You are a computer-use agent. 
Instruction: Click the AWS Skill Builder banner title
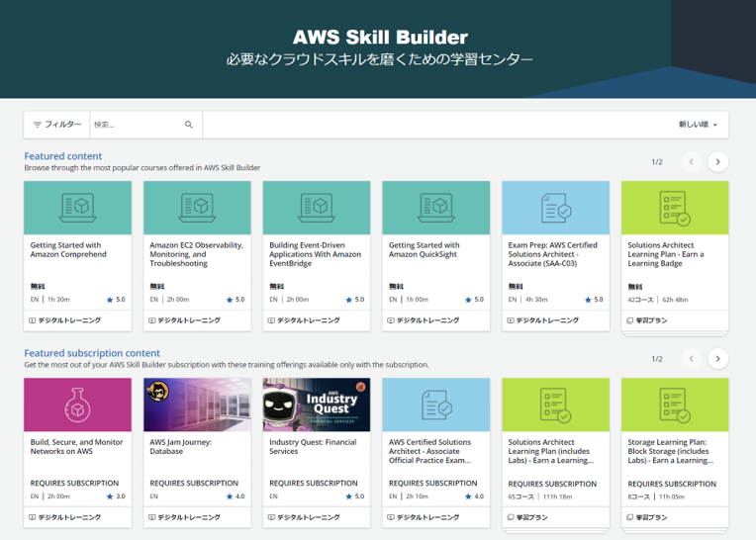[x=380, y=38]
